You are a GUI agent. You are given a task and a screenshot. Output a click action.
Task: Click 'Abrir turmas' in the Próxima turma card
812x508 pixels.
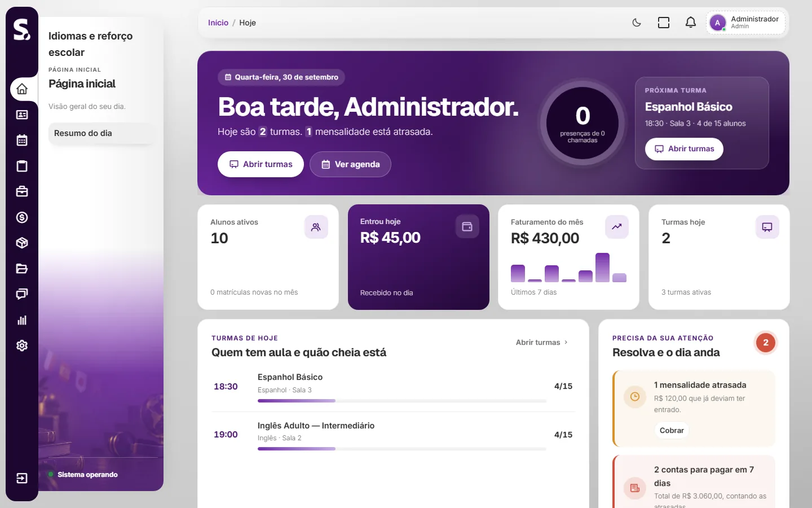(x=684, y=149)
